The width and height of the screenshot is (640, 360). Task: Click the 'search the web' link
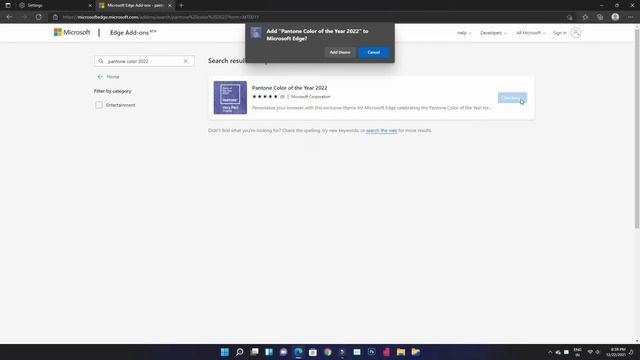tap(381, 131)
